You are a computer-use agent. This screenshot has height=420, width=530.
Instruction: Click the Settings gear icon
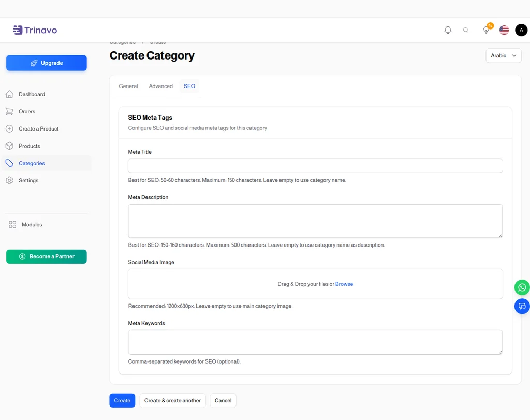point(9,180)
